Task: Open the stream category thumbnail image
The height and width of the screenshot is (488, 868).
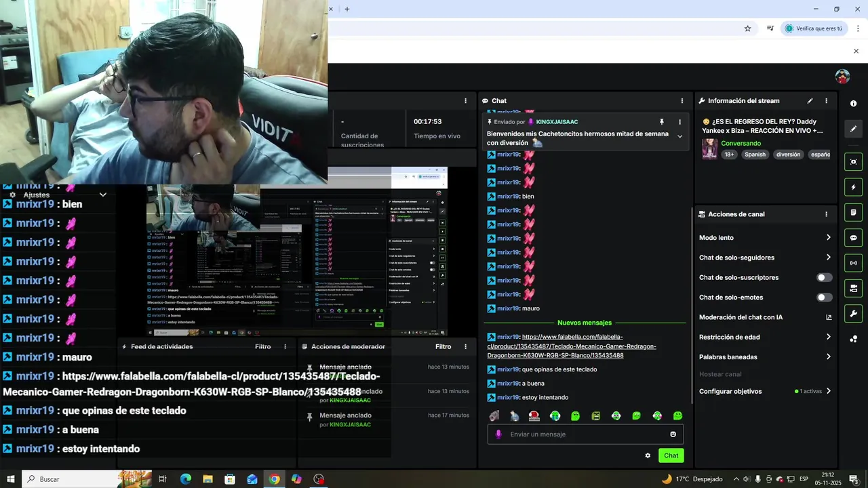Action: click(709, 148)
